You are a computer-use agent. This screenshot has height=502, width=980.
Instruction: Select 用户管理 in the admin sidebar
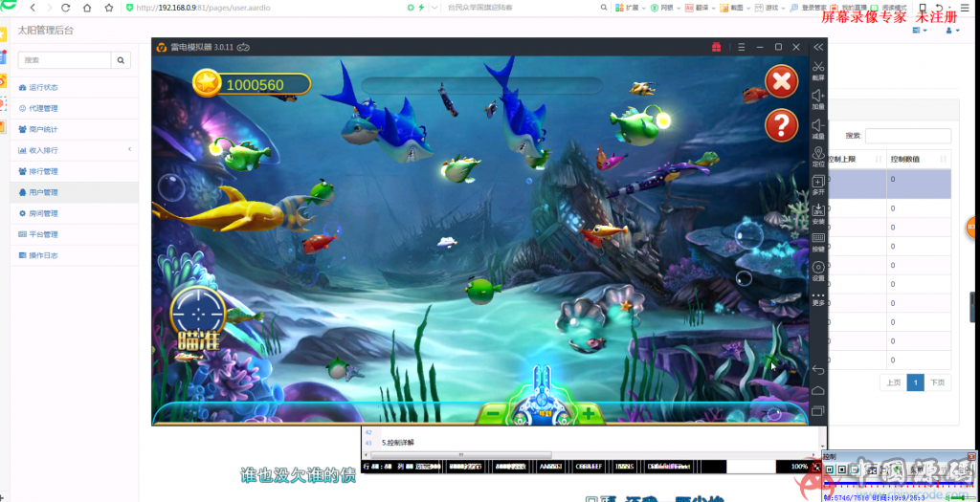click(74, 192)
